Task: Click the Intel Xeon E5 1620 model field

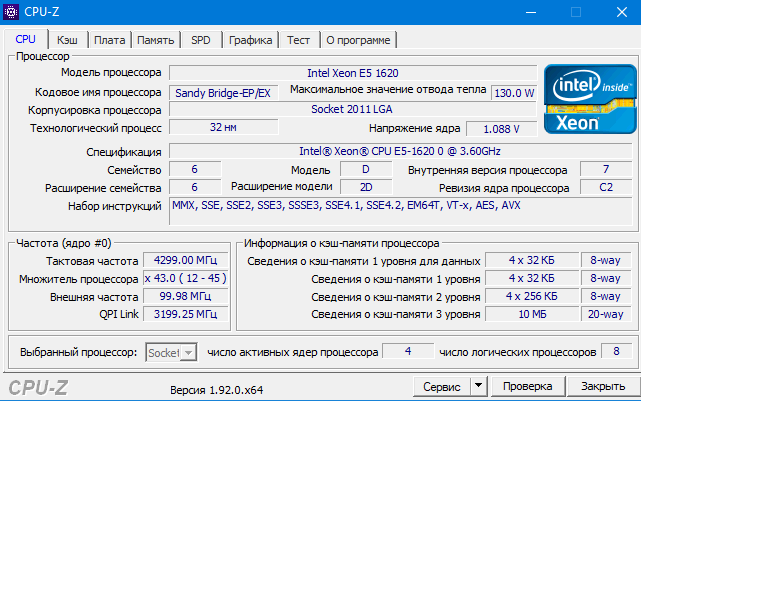Action: pos(353,73)
